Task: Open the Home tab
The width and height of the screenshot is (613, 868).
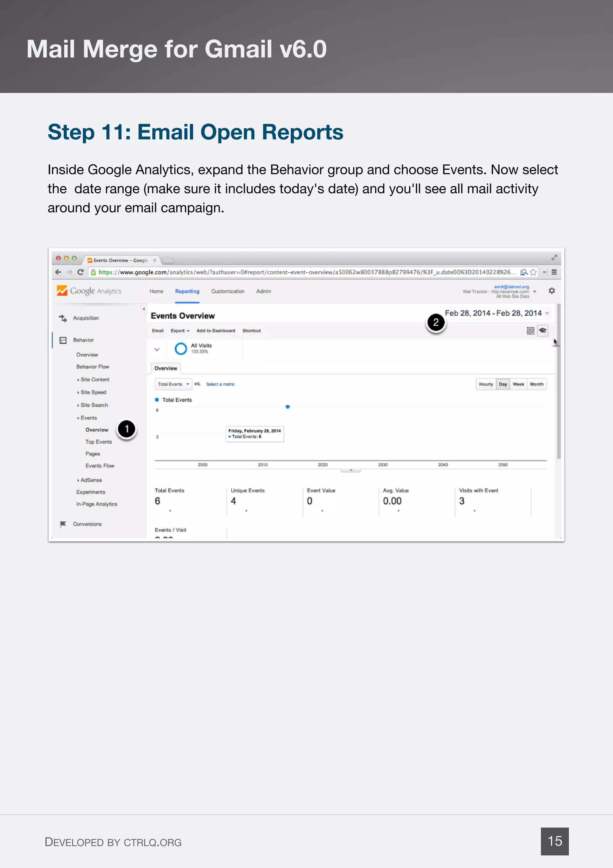Action: [156, 291]
